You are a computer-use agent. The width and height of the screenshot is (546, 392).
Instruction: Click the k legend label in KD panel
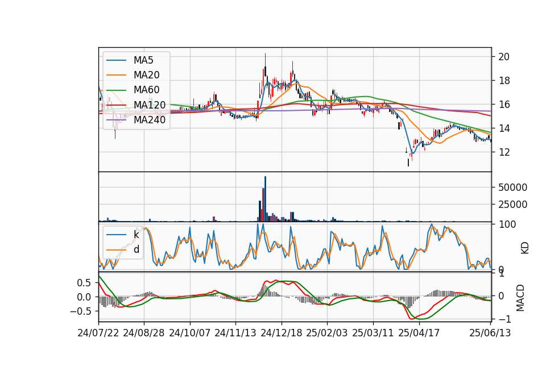tap(136, 235)
